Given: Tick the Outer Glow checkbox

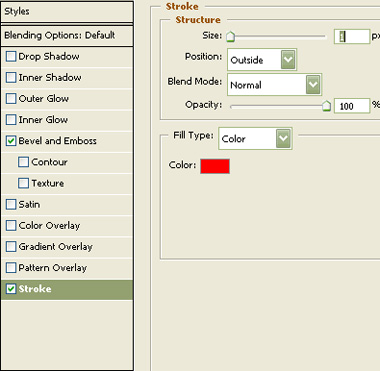Looking at the screenshot, I should tap(11, 98).
